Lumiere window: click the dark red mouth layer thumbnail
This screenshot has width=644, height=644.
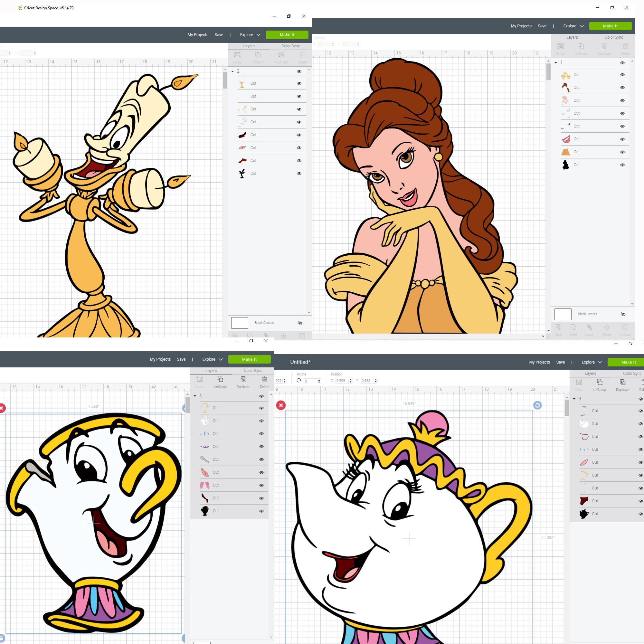coord(242,135)
